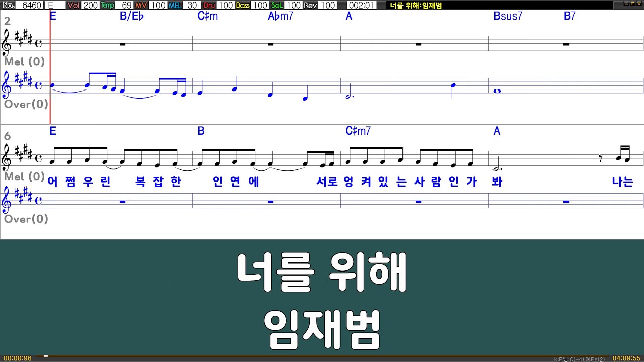
Task: Adjust the melody value field showing 30
Action: coord(192,5)
